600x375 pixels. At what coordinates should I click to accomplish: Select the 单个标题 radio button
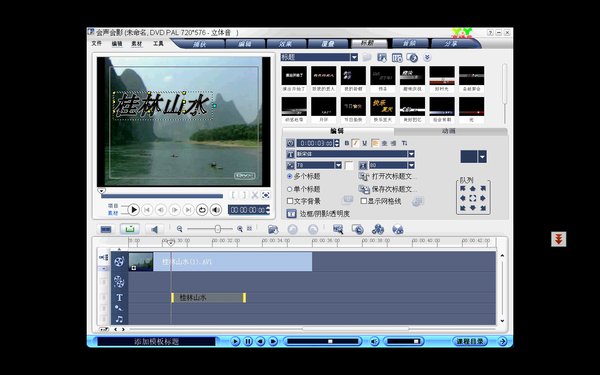290,189
